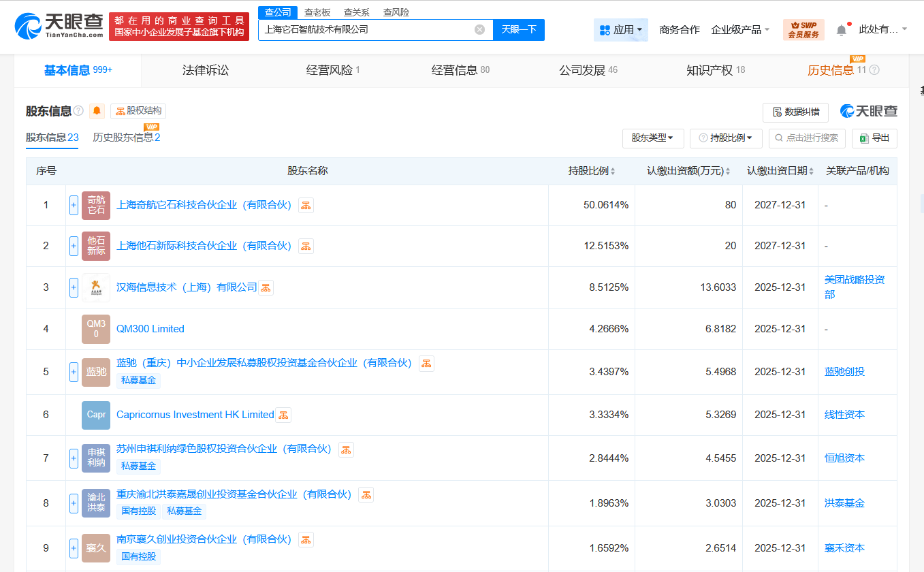Expand row for 上海奇航它石科技合伙企业
Image resolution: width=924 pixels, height=572 pixels.
point(74,205)
